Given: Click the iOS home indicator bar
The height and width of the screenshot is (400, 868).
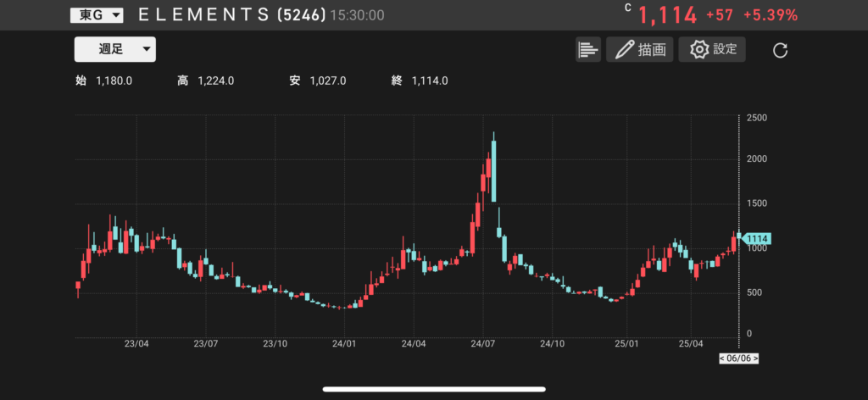Looking at the screenshot, I should point(434,389).
